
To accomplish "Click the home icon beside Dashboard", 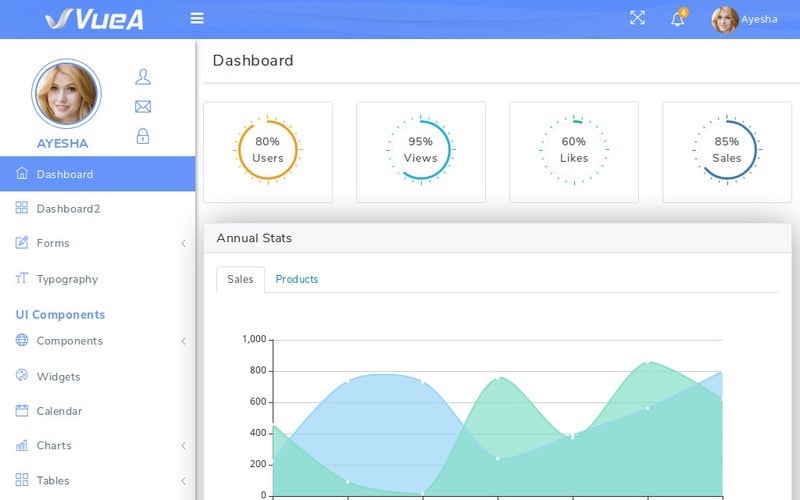I will 21,173.
